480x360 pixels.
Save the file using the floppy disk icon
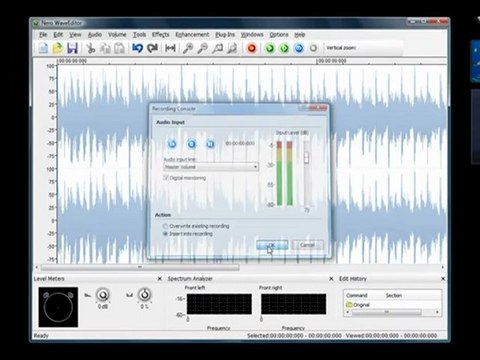pyautogui.click(x=72, y=48)
